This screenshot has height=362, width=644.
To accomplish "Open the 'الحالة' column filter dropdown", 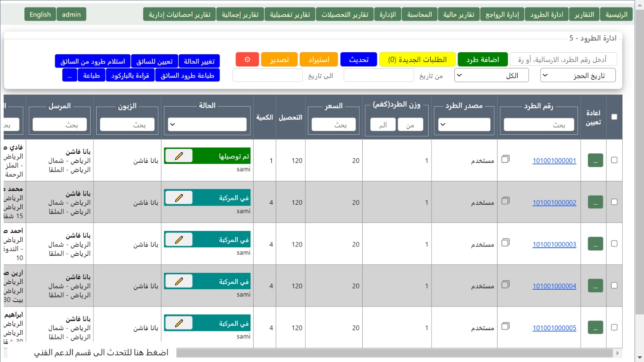I will click(207, 124).
